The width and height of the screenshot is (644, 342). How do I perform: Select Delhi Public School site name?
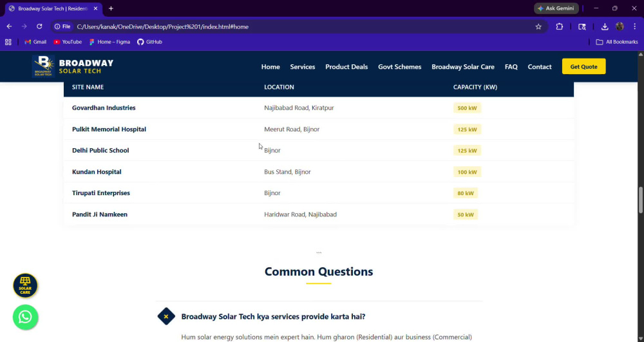click(x=100, y=150)
